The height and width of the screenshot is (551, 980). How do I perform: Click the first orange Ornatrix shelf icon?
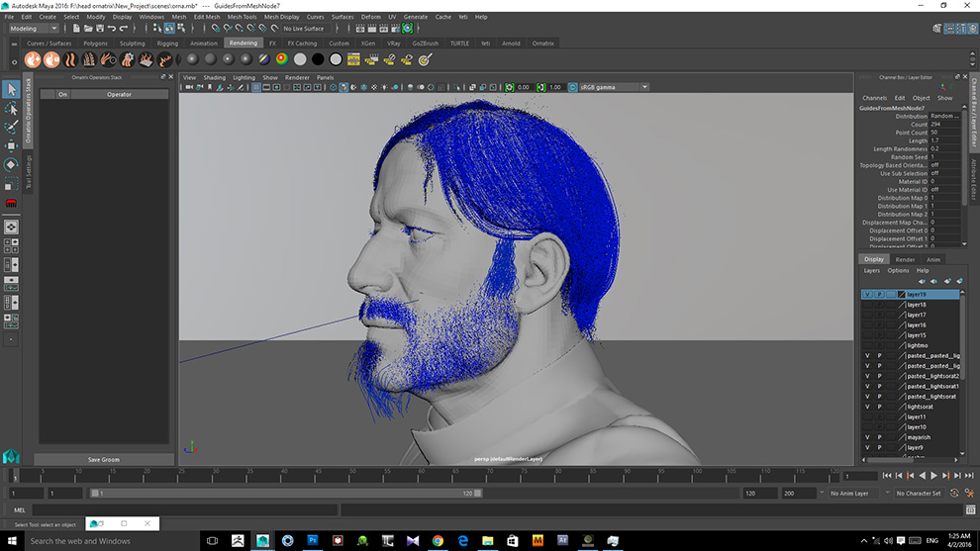tap(33, 59)
